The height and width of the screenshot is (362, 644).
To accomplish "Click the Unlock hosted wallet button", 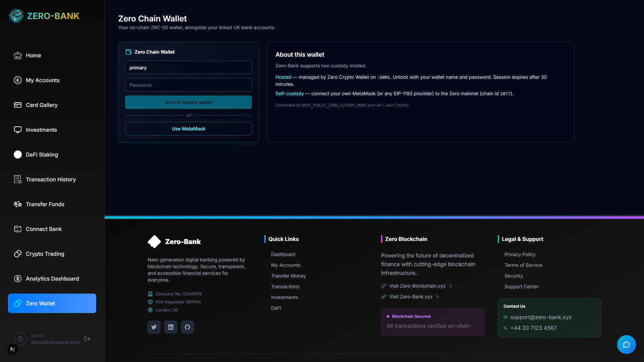I will [x=188, y=102].
